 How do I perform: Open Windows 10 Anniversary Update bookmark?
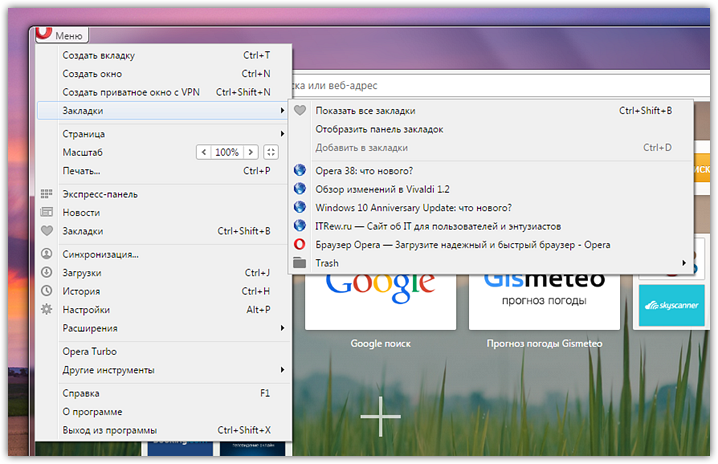490,207
